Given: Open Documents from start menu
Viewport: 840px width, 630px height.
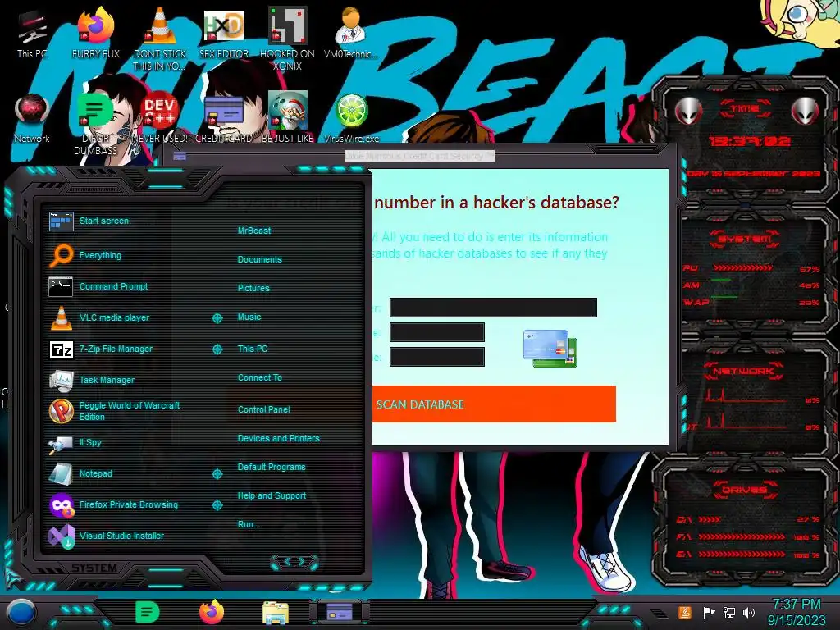Looking at the screenshot, I should (x=260, y=259).
